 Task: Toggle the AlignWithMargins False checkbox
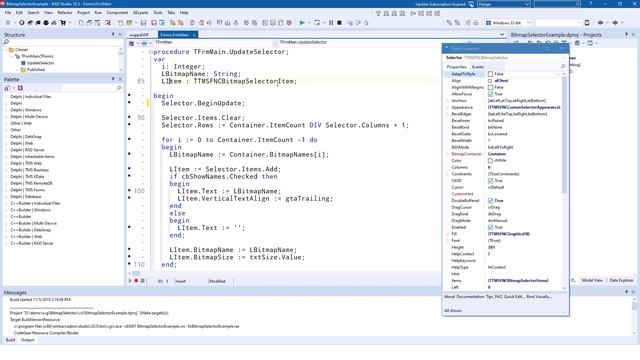pyautogui.click(x=490, y=87)
